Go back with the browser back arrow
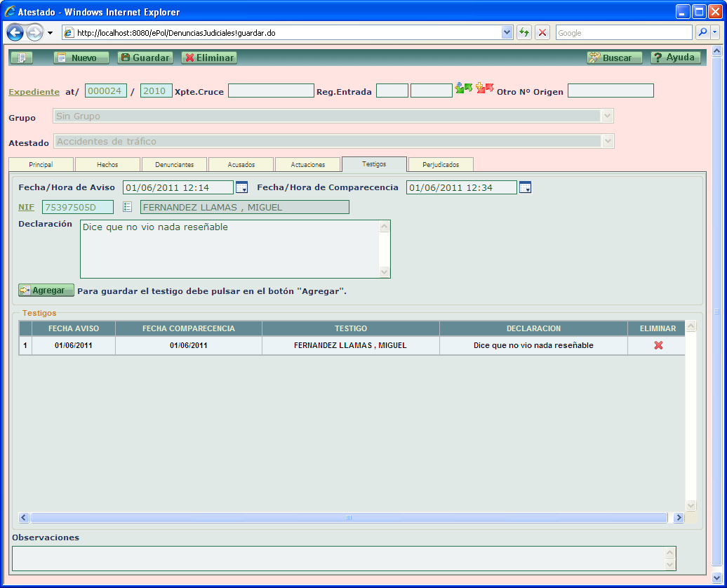This screenshot has height=588, width=727. [x=15, y=33]
